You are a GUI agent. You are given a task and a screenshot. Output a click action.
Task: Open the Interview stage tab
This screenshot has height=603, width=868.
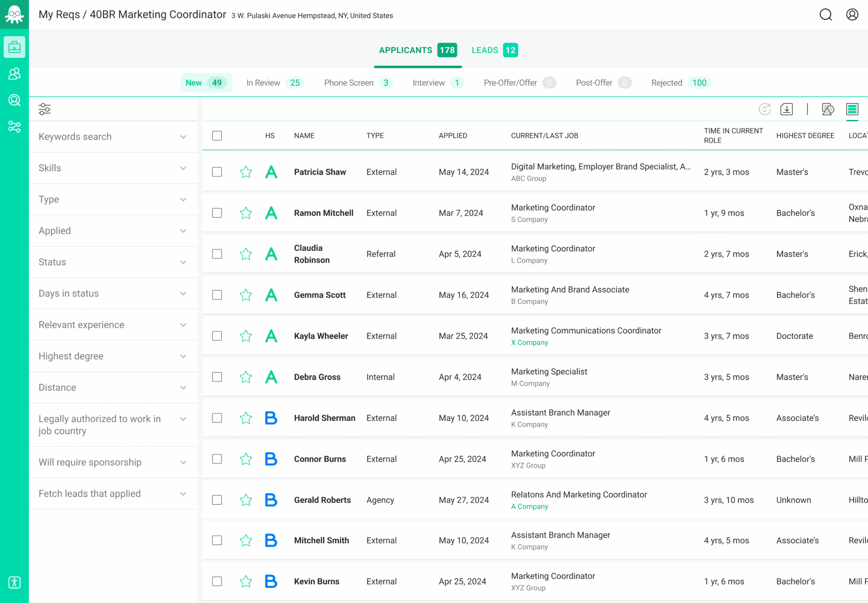click(x=438, y=83)
